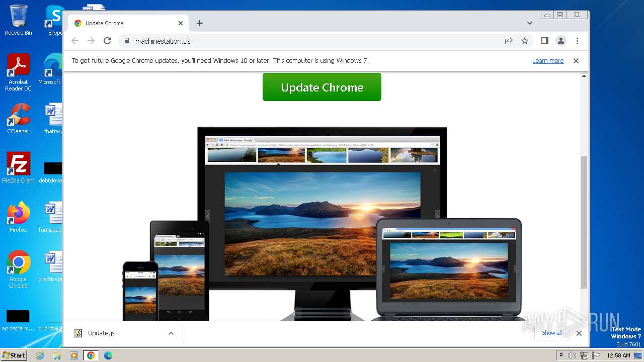This screenshot has height=362, width=644.
Task: Click the laptop image on the page
Action: (449, 269)
